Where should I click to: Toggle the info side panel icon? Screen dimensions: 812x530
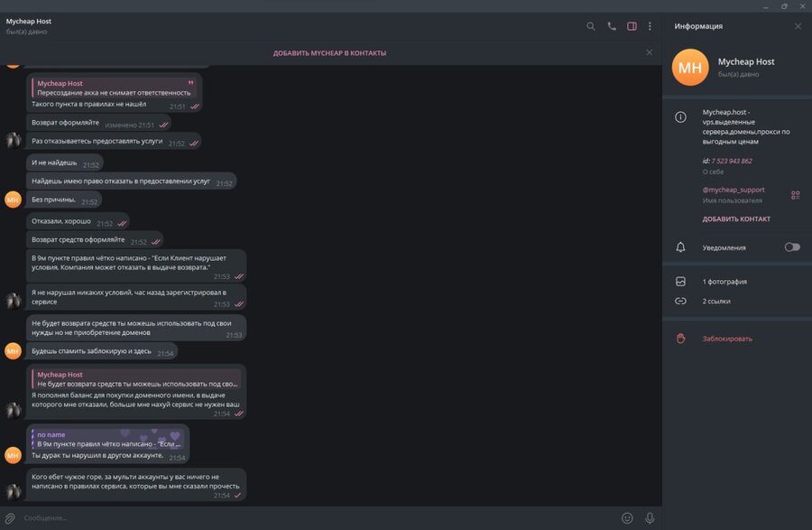[632, 26]
